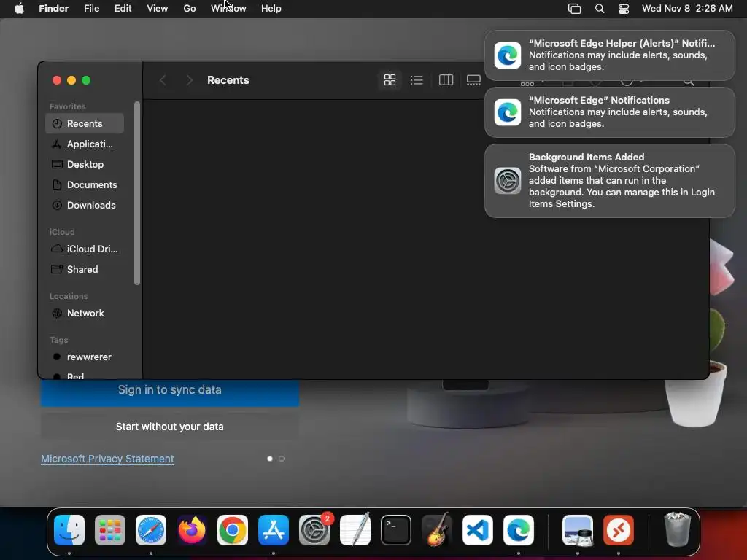Open Visual Studio Code from Dock

coord(478,530)
